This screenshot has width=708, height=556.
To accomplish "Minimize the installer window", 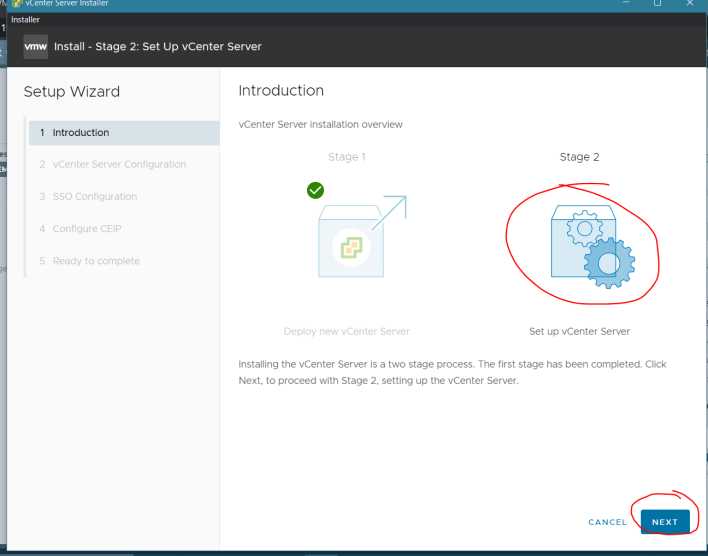I will 626,3.
